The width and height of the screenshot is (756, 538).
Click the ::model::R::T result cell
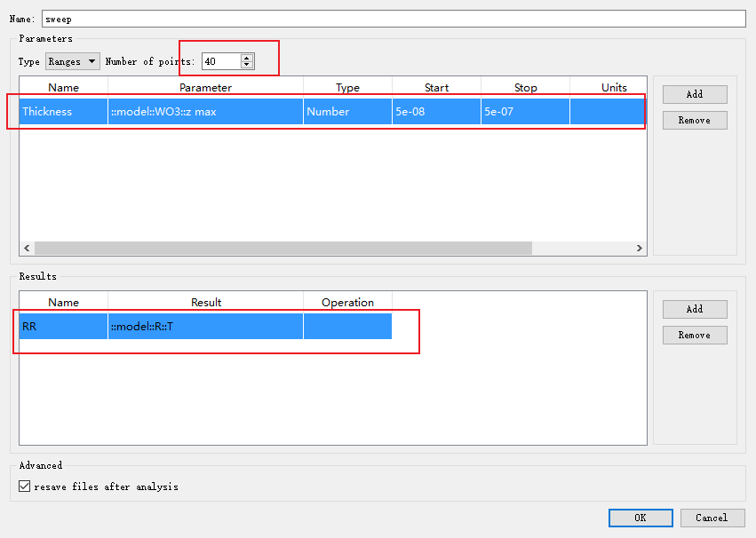tap(205, 327)
